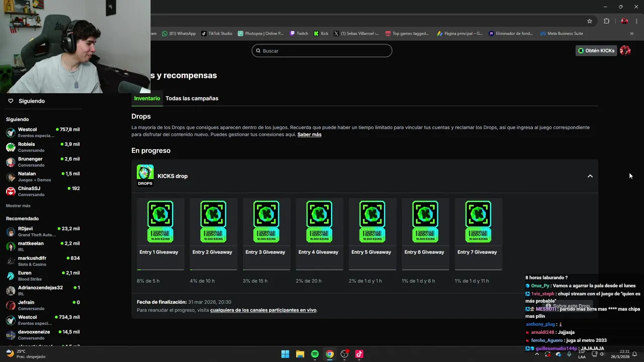Open the Entry 5 Giveaway drop icon
Screen dimensions: 644x362
tap(372, 222)
